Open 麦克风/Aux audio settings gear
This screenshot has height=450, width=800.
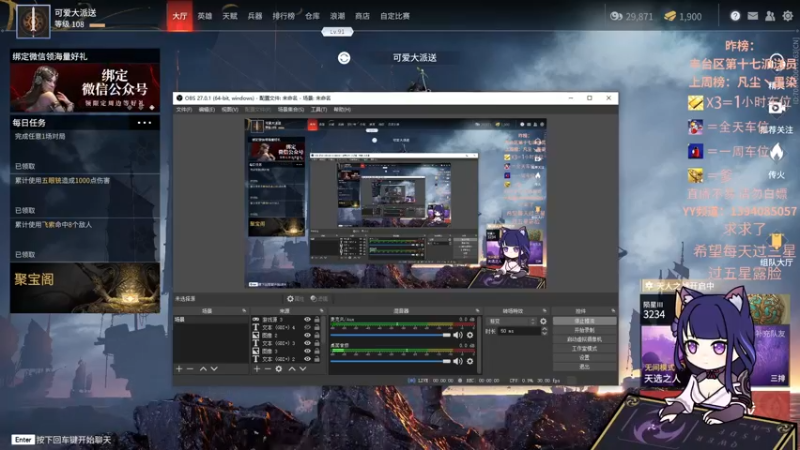click(470, 335)
